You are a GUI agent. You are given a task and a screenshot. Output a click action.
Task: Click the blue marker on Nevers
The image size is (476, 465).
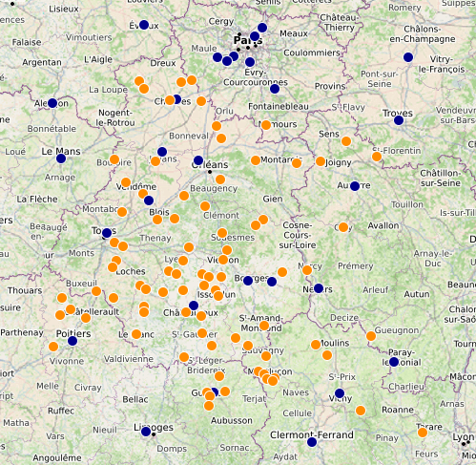[x=319, y=288]
